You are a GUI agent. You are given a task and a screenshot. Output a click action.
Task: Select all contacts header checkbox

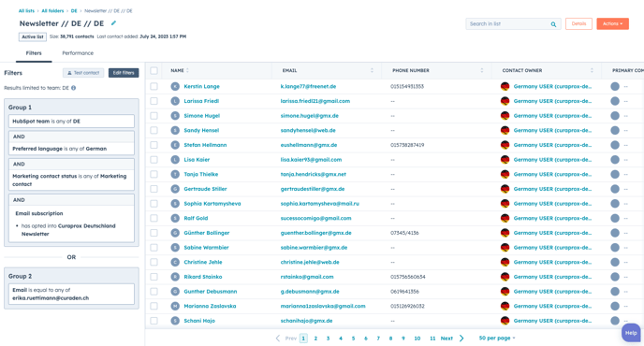154,70
